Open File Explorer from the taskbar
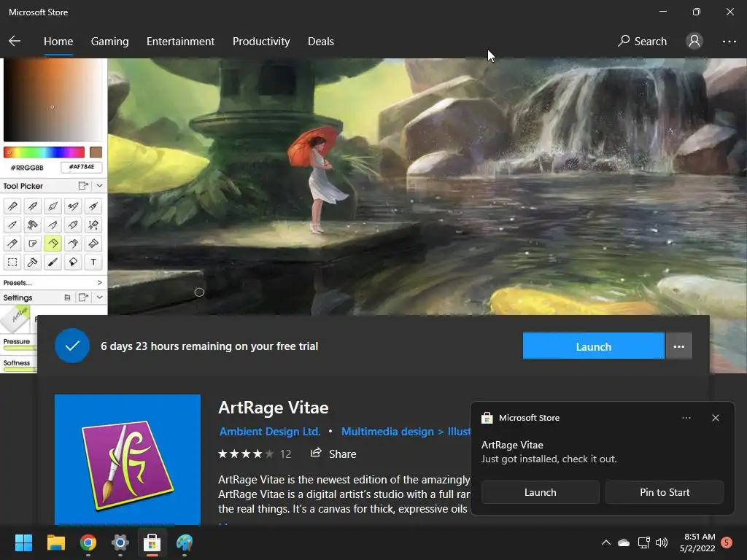Image resolution: width=747 pixels, height=560 pixels. [55, 542]
